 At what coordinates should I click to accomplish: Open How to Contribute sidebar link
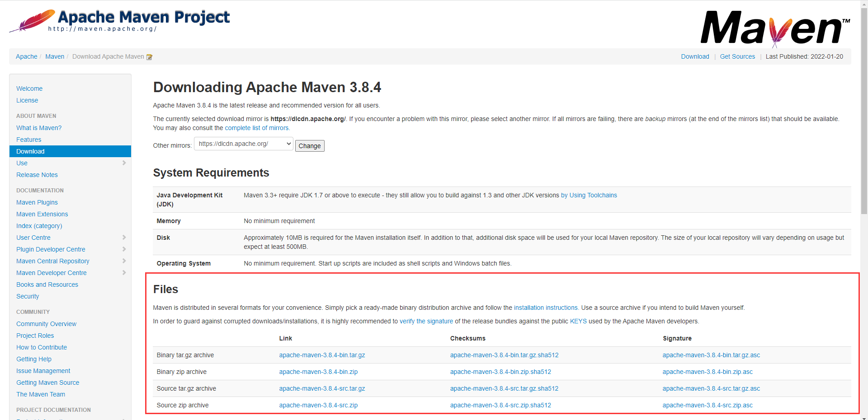click(x=42, y=347)
